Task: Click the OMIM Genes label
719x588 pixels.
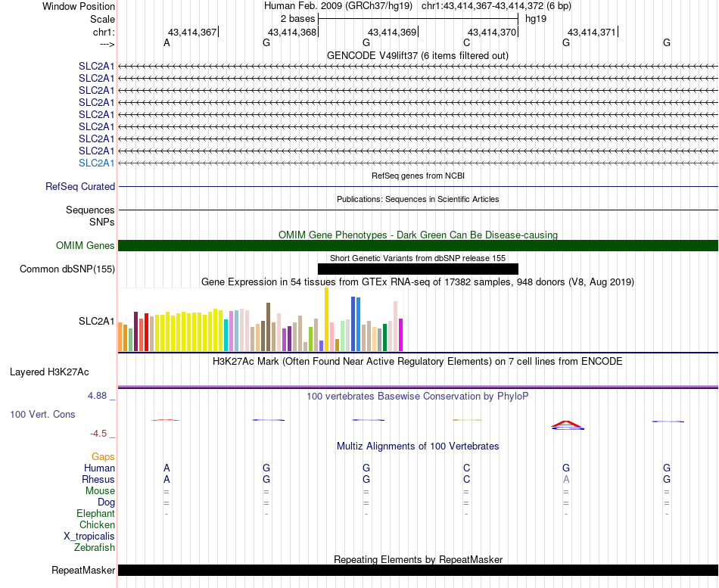Action: coord(86,245)
